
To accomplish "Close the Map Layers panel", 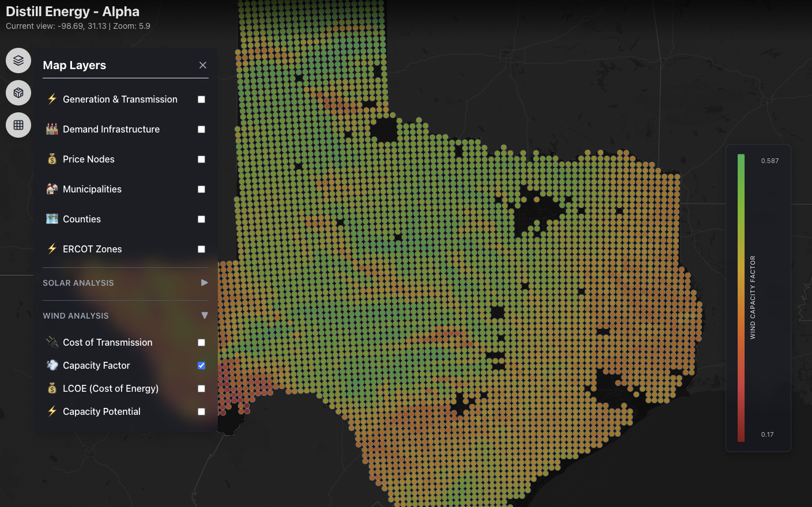I will tap(203, 65).
